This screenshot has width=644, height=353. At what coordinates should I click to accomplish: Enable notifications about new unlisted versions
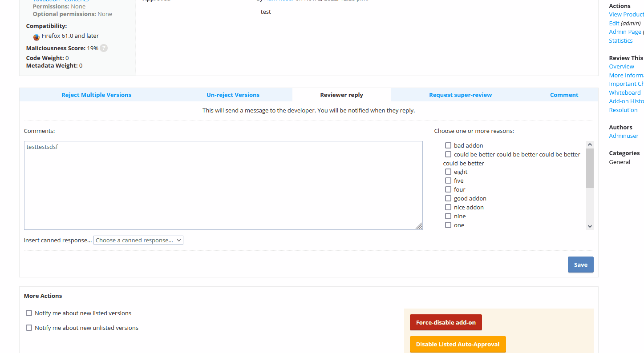coord(29,328)
